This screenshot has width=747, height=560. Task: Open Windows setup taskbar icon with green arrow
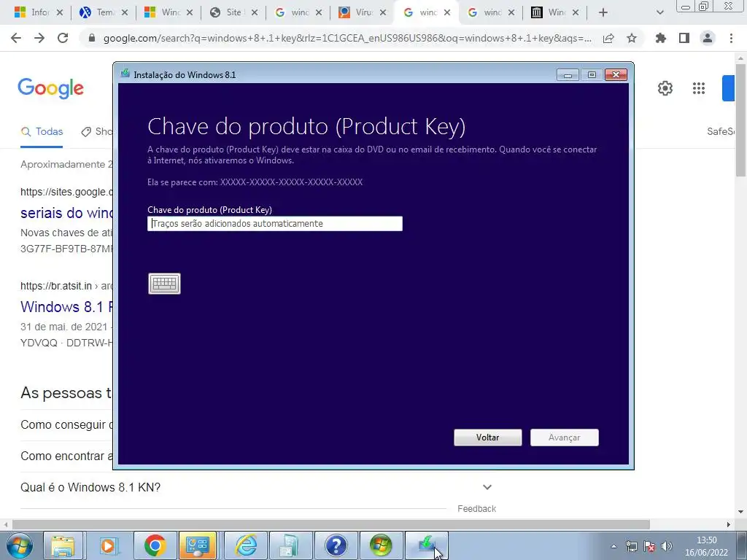tap(426, 545)
